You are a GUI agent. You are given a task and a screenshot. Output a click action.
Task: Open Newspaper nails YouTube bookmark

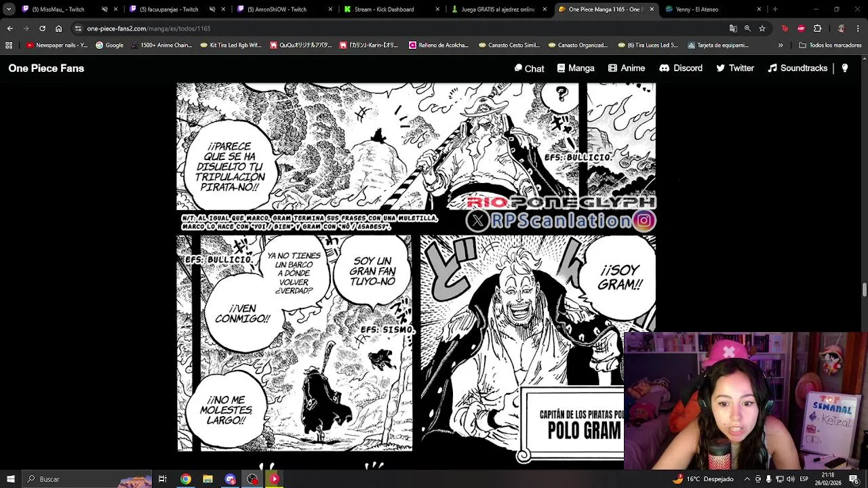tap(57, 45)
